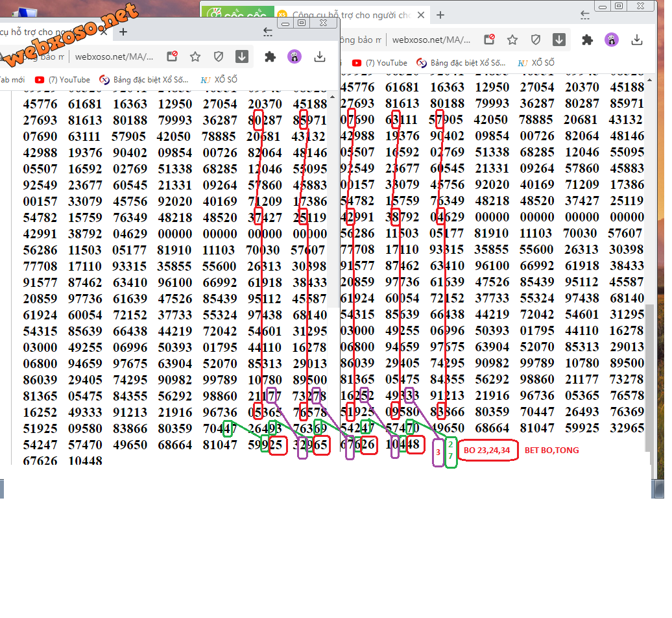
Task: Click the scroll-up arrow of the right window scrollbar
Action: 650,80
